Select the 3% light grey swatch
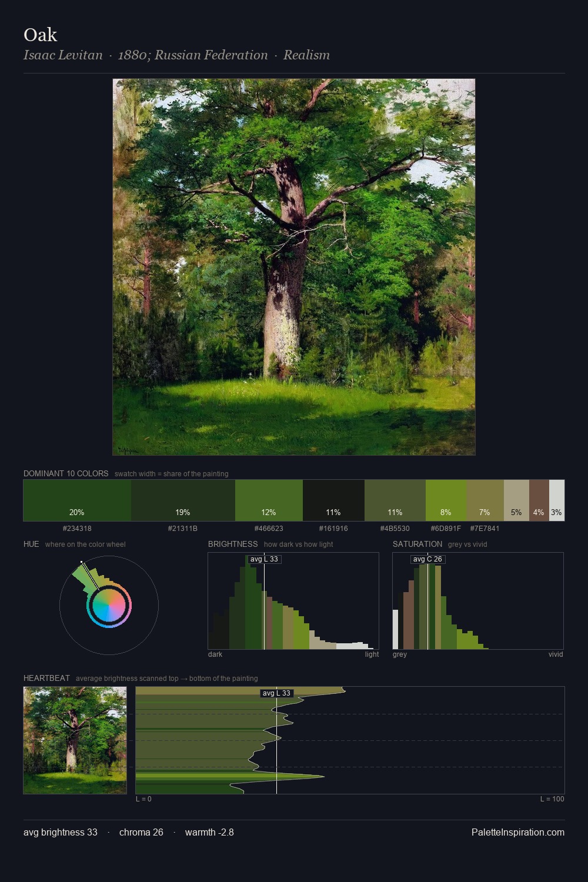The height and width of the screenshot is (882, 588). (x=556, y=500)
